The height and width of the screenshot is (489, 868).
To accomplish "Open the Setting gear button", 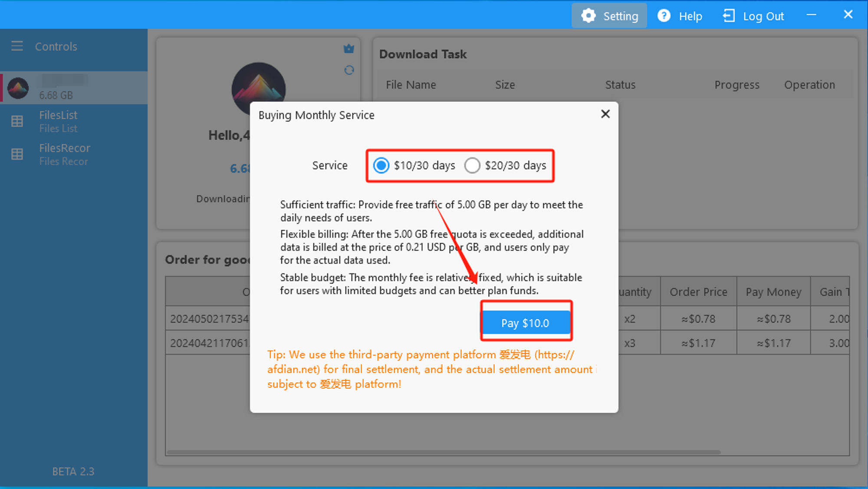I will pos(609,16).
